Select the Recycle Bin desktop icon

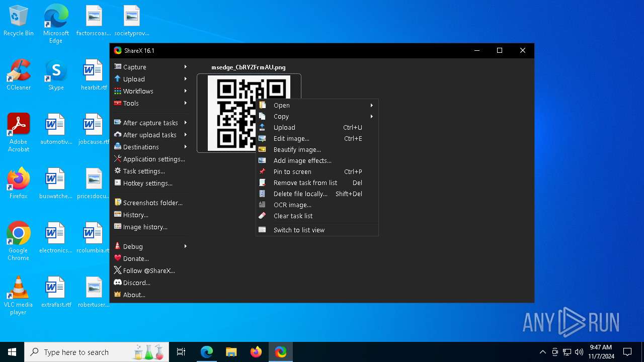pyautogui.click(x=19, y=21)
